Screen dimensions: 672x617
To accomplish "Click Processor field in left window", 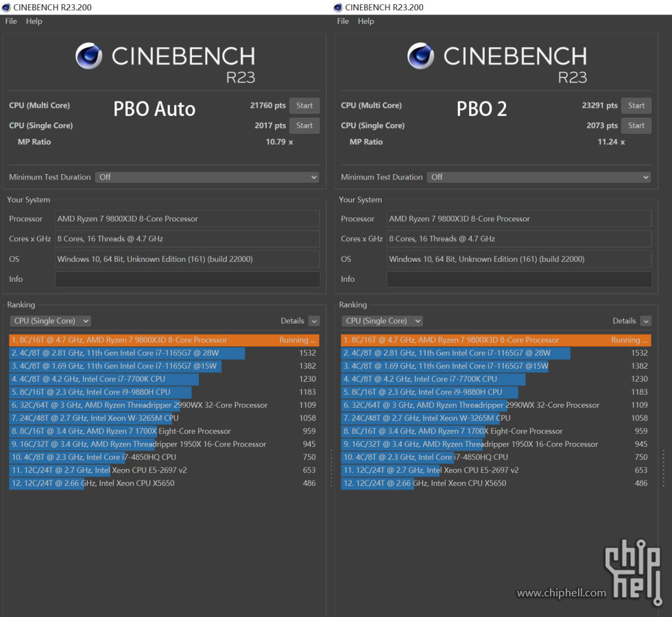I will 187,219.
